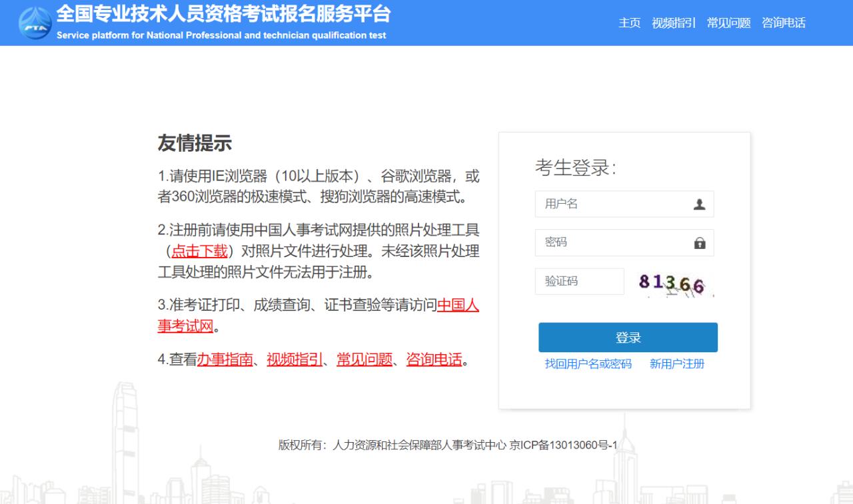Image resolution: width=853 pixels, height=504 pixels.
Task: Open 找回用户名或密码 link
Action: (588, 364)
